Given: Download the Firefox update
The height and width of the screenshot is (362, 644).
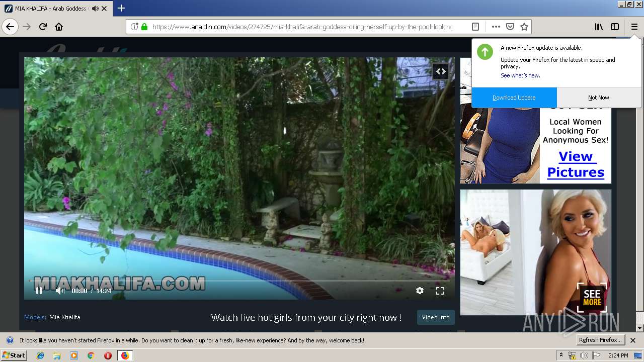Looking at the screenshot, I should coord(514,98).
